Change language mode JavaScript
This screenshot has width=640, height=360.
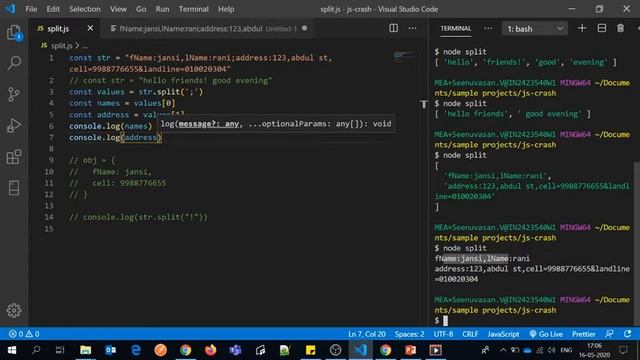click(503, 334)
